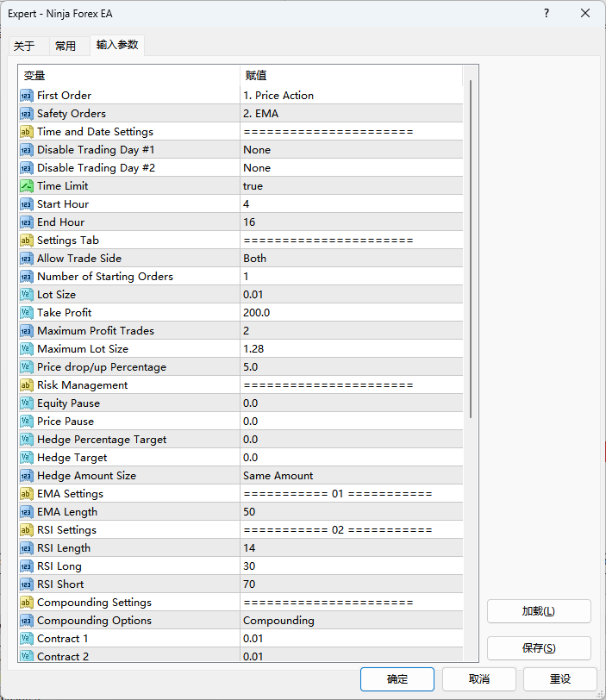Click the Time and Date Settings string icon
This screenshot has height=700, width=606.
27,132
